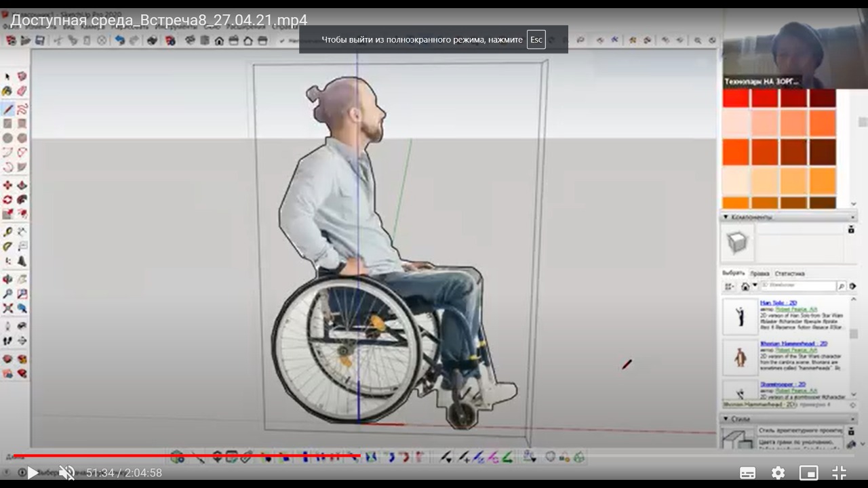Select the Move tool
The image size is (868, 488).
pos(7,184)
